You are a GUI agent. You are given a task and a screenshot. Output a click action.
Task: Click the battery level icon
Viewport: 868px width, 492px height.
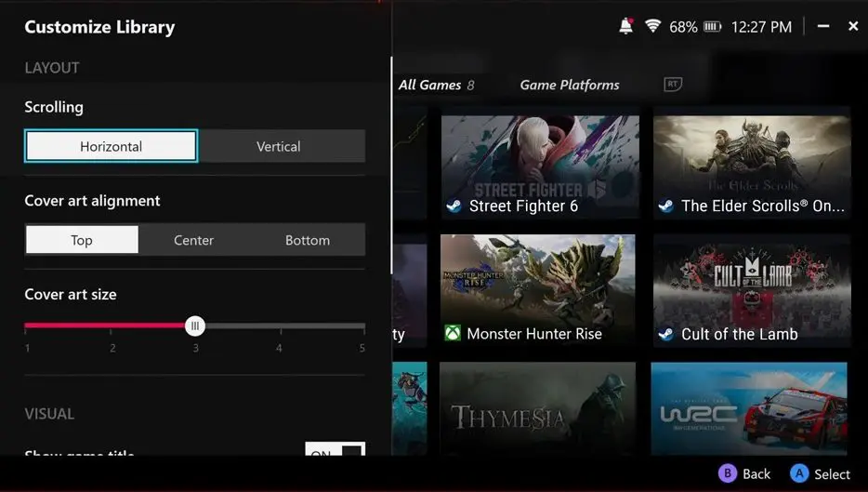coord(713,26)
